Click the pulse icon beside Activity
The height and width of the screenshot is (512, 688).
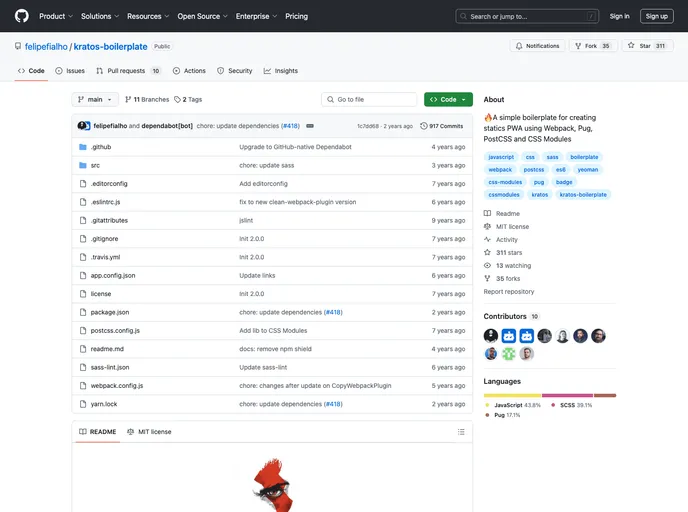tap(487, 240)
